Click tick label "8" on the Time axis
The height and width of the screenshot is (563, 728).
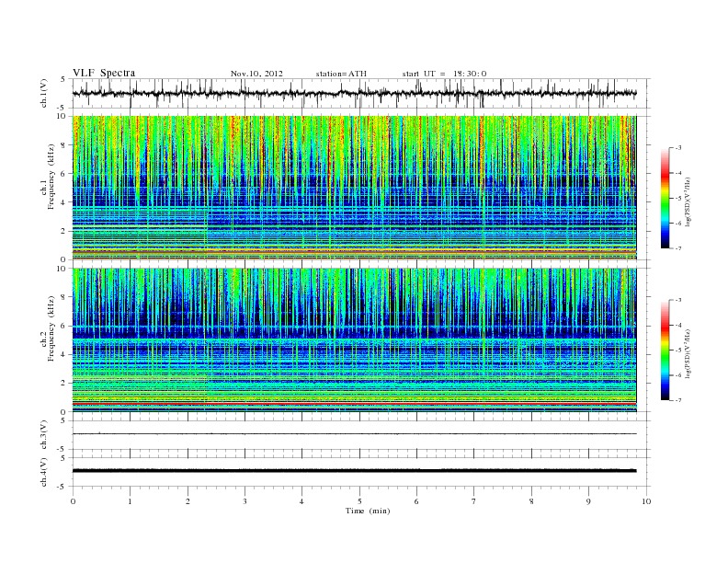(531, 501)
